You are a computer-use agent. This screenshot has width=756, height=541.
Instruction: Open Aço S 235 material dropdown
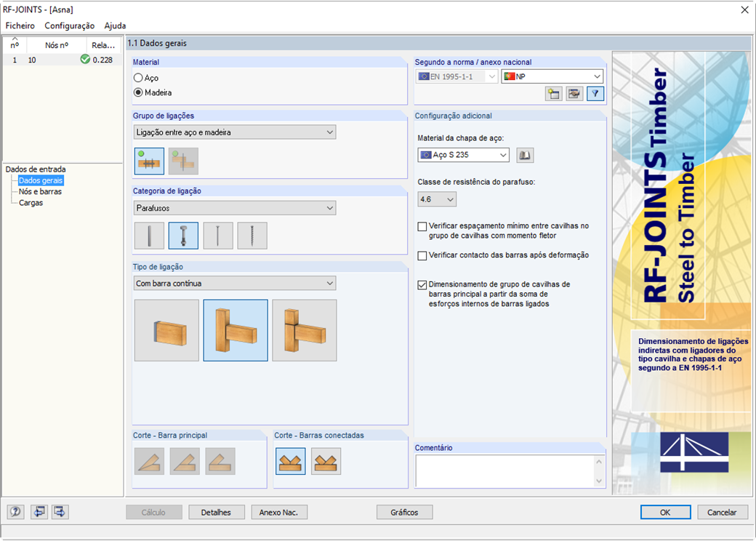(463, 155)
